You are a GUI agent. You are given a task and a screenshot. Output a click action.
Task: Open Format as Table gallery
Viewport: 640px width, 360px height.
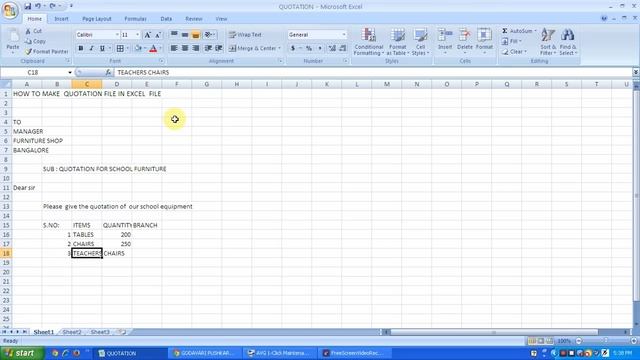(397, 42)
